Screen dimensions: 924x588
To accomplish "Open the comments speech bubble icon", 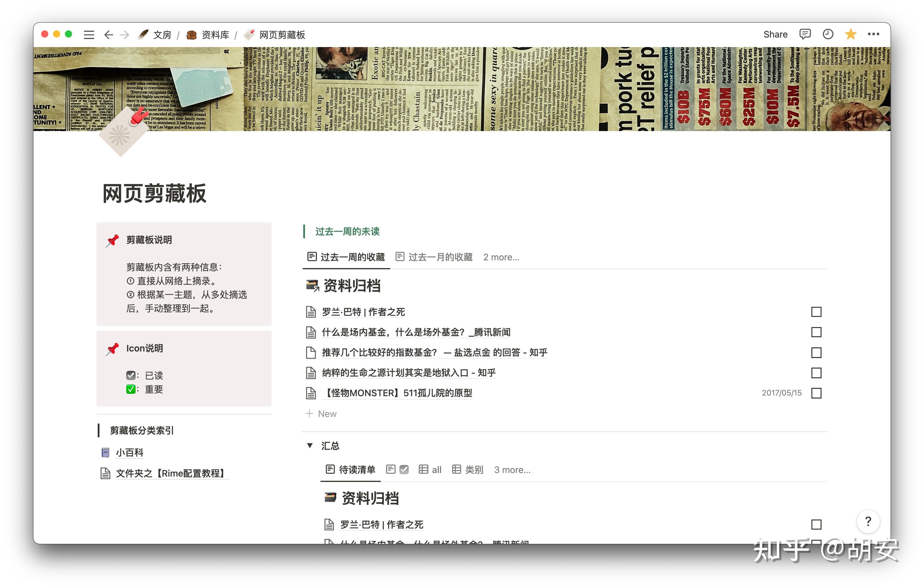I will 805,35.
